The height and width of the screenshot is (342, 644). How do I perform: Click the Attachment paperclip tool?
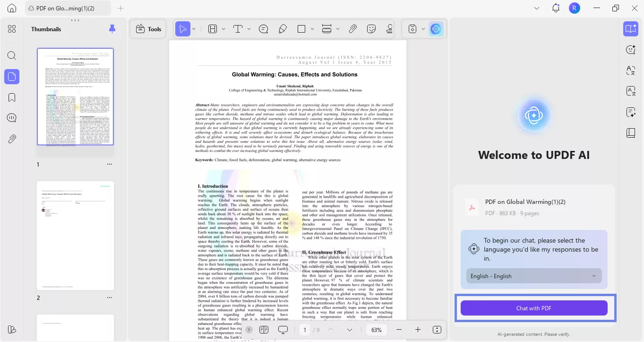(352, 29)
